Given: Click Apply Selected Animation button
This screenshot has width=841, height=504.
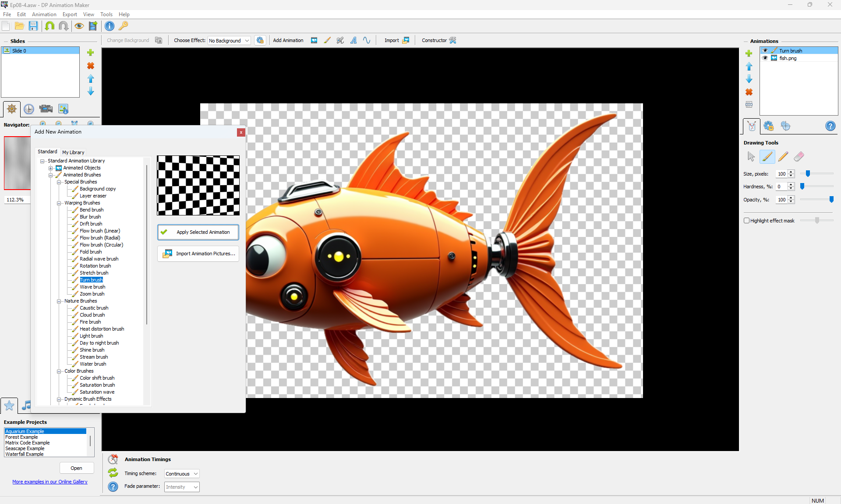Looking at the screenshot, I should pyautogui.click(x=198, y=232).
